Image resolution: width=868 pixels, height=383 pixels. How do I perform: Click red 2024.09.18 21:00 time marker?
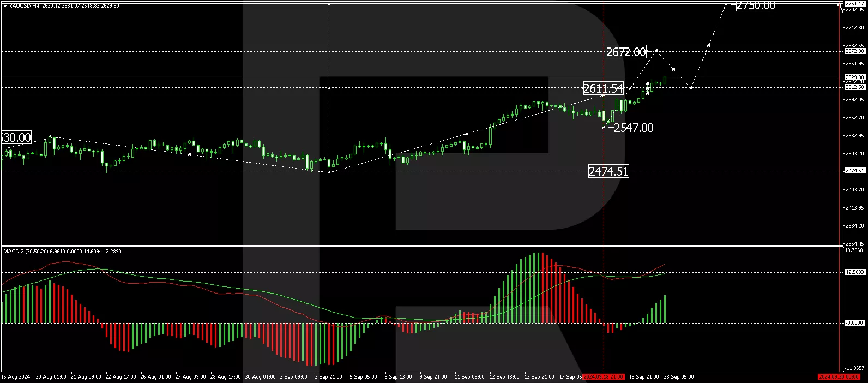(603, 377)
